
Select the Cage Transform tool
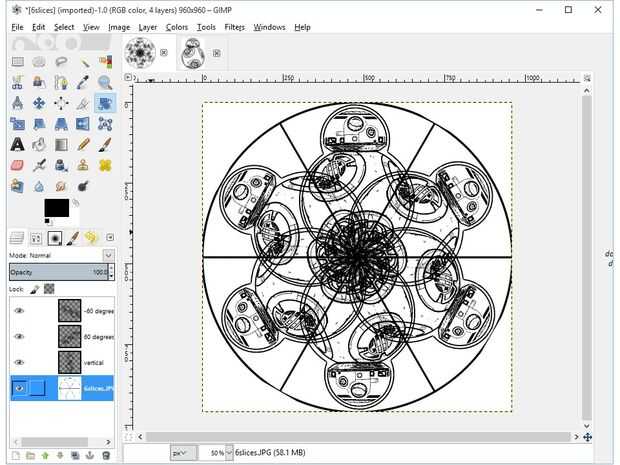(x=105, y=124)
